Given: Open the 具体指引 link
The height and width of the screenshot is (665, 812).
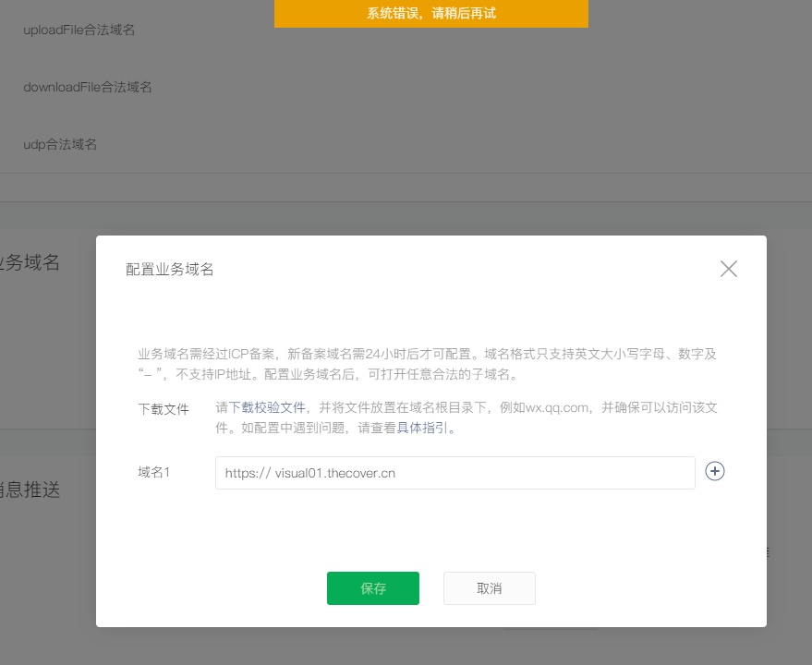Looking at the screenshot, I should click(422, 428).
